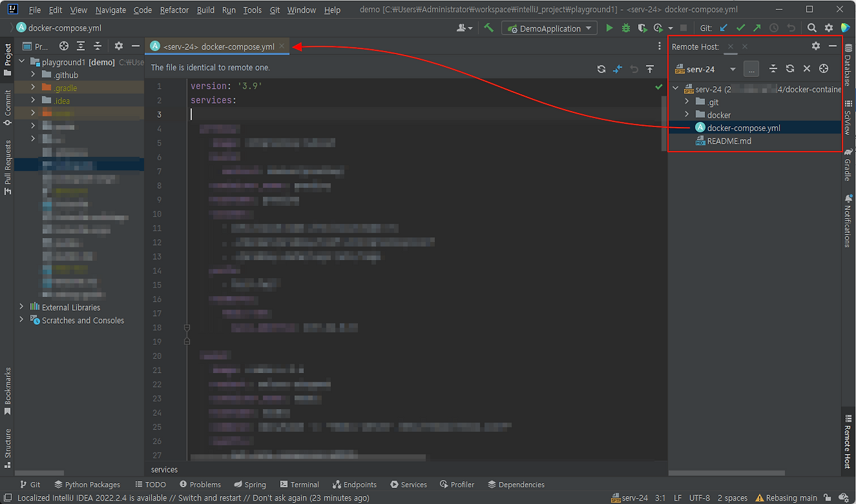856x504 pixels.
Task: Select README.md in Remote Host tree
Action: pyautogui.click(x=729, y=141)
